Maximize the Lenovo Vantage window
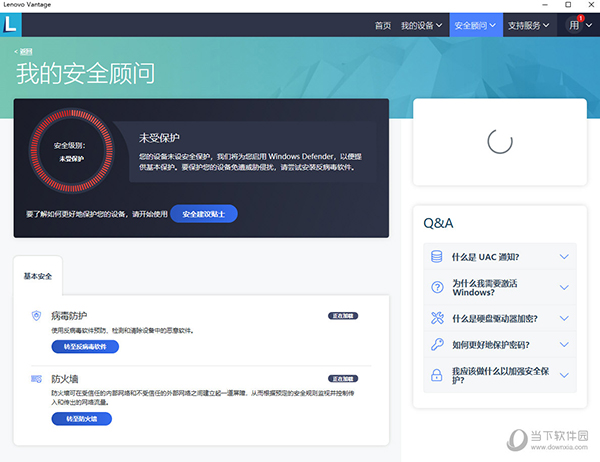The width and height of the screenshot is (600, 462). click(568, 5)
